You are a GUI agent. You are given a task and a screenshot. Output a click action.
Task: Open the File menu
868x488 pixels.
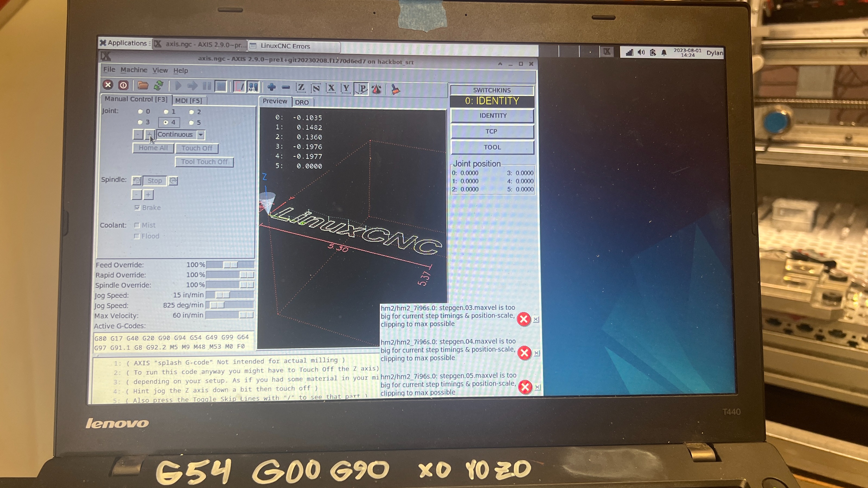tap(109, 69)
